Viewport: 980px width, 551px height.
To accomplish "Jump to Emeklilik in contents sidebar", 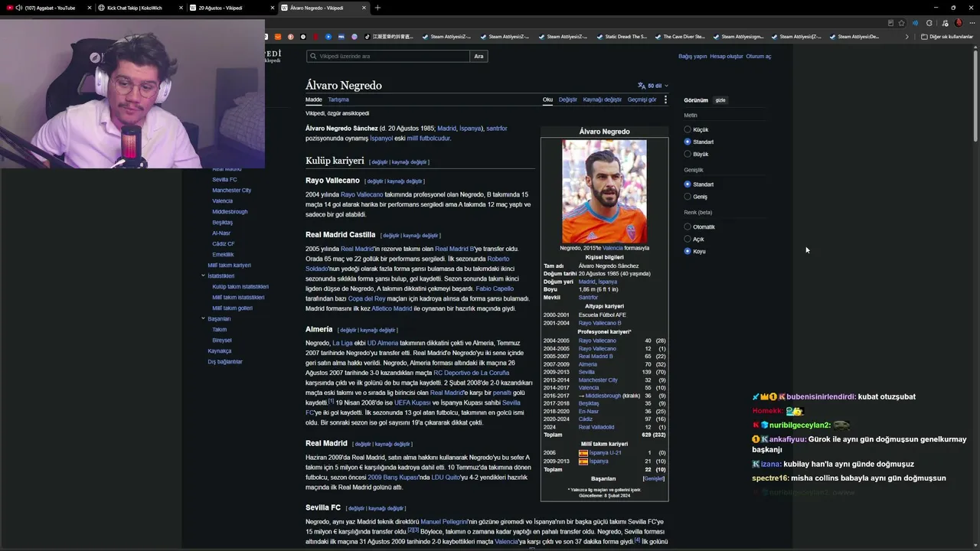I will click(224, 255).
